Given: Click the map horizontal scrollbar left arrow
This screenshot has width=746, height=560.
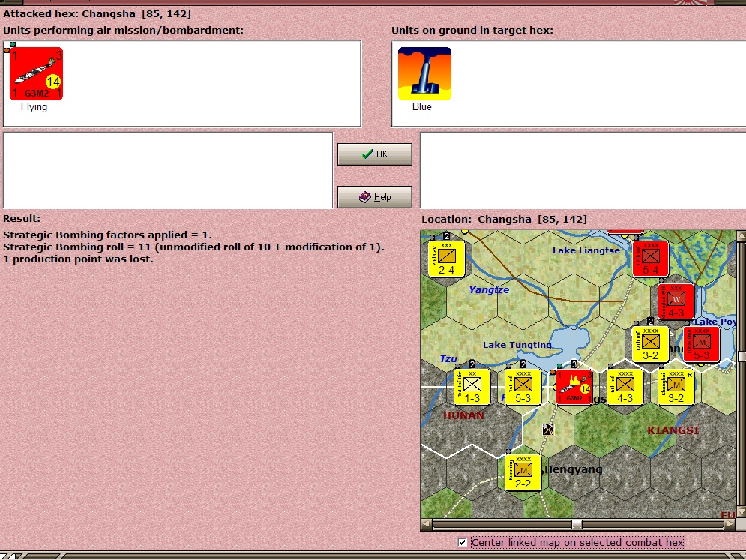Looking at the screenshot, I should (x=427, y=524).
